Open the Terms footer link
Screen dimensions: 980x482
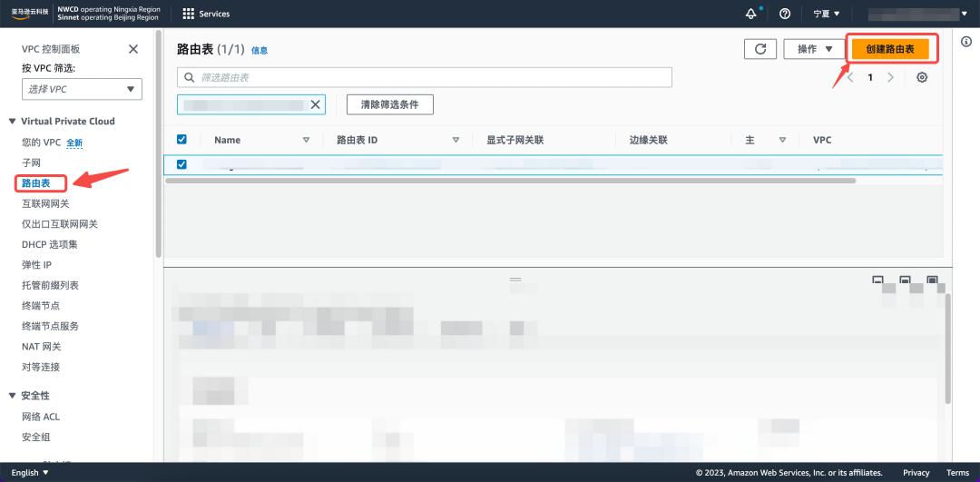957,473
